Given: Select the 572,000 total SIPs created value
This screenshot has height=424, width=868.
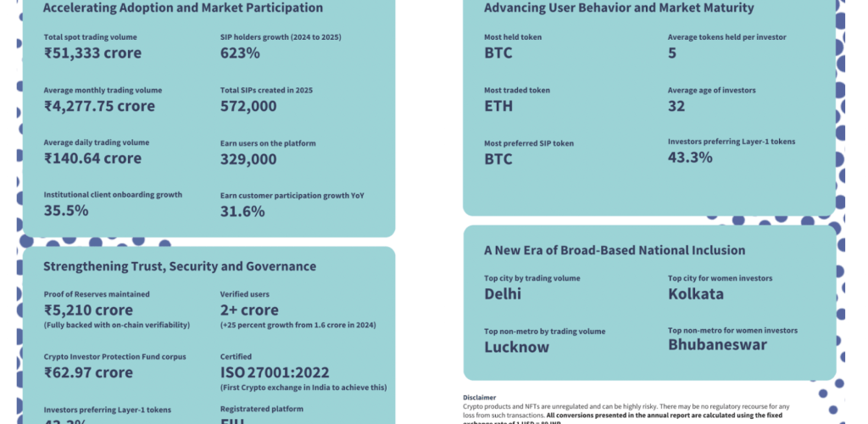Looking at the screenshot, I should pyautogui.click(x=248, y=106).
